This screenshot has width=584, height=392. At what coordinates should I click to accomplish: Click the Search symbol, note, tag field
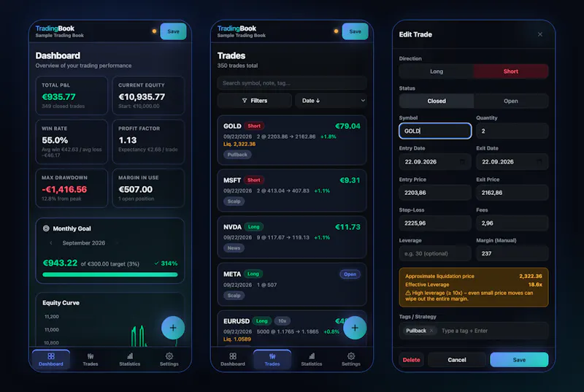(292, 83)
